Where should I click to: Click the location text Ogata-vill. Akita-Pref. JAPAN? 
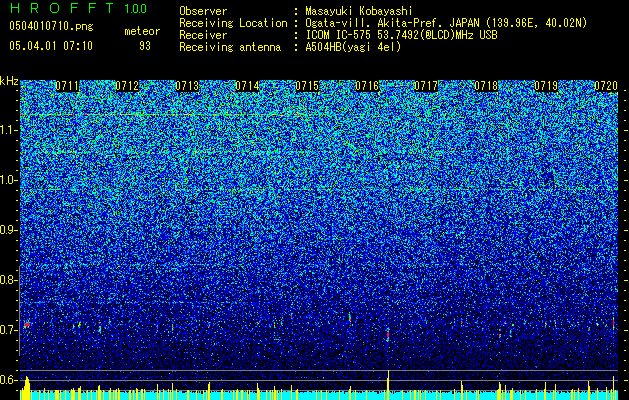click(393, 23)
